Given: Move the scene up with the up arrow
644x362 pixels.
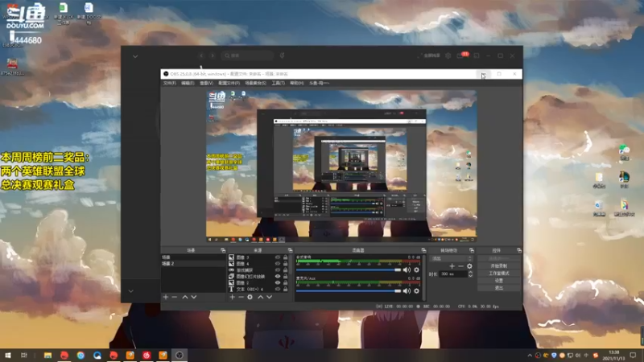Looking at the screenshot, I should click(x=185, y=297).
